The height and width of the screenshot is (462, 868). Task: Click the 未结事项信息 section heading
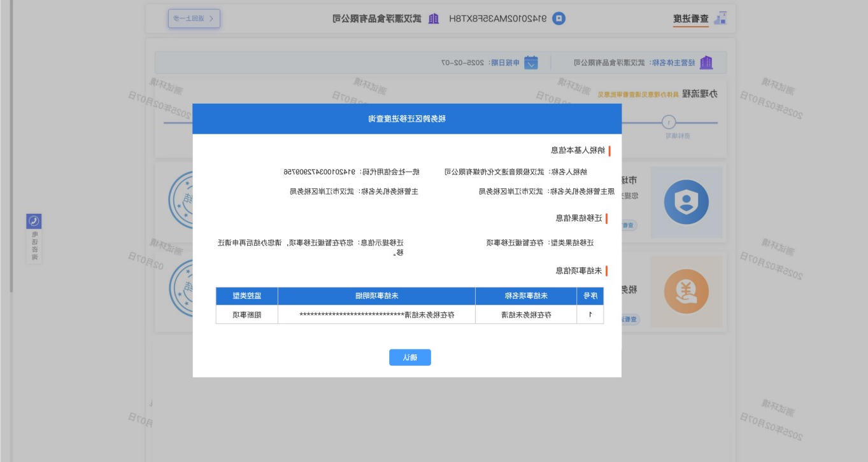click(x=579, y=270)
